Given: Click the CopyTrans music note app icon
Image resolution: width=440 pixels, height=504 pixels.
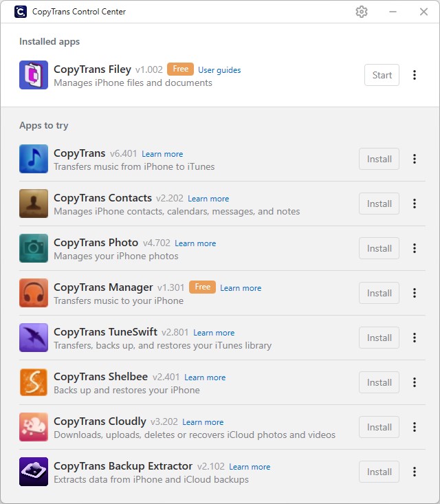Looking at the screenshot, I should click(34, 159).
